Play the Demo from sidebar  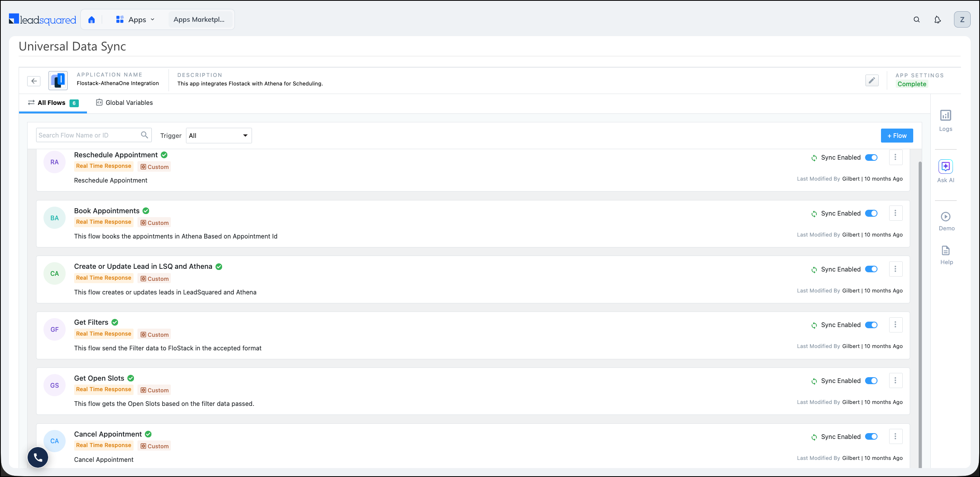click(x=946, y=221)
